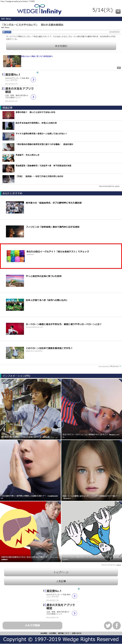This screenshot has width=122, height=644.
Task: Open 患者の悩みに真摯に寄り添う美容医療 PR link
Action: tap(37, 56)
